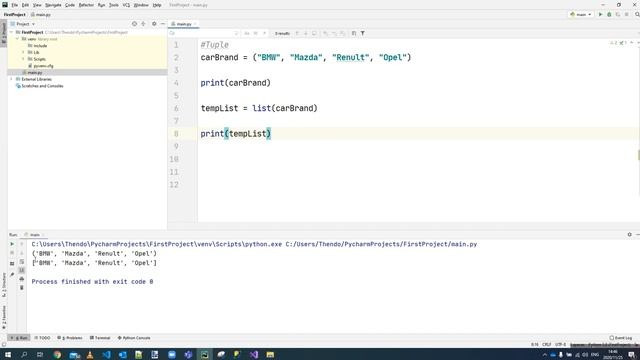Click the pin tab icon in Run panel
This screenshot has height=360, width=640.
12,275
